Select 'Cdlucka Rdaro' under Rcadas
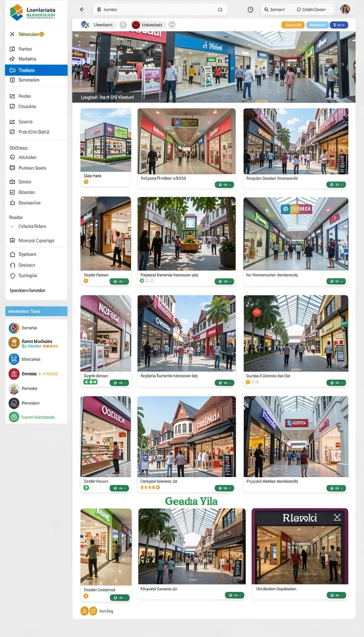The height and width of the screenshot is (637, 364). (32, 226)
